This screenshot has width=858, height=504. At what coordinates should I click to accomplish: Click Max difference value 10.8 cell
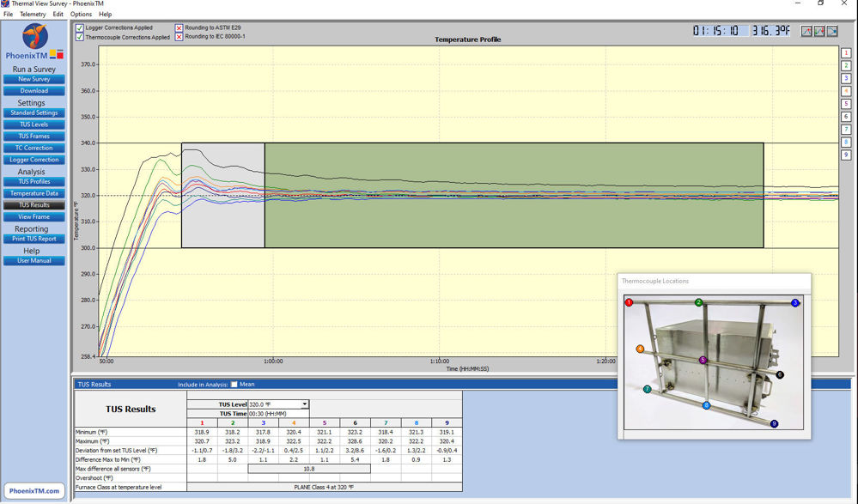(x=309, y=469)
